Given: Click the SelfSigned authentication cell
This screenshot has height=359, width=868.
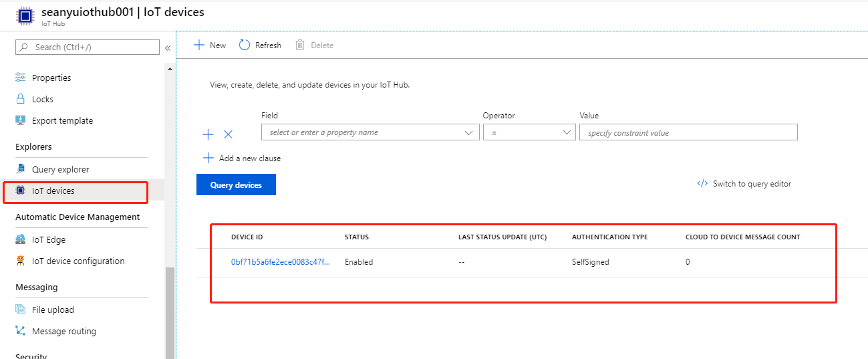Looking at the screenshot, I should (591, 262).
